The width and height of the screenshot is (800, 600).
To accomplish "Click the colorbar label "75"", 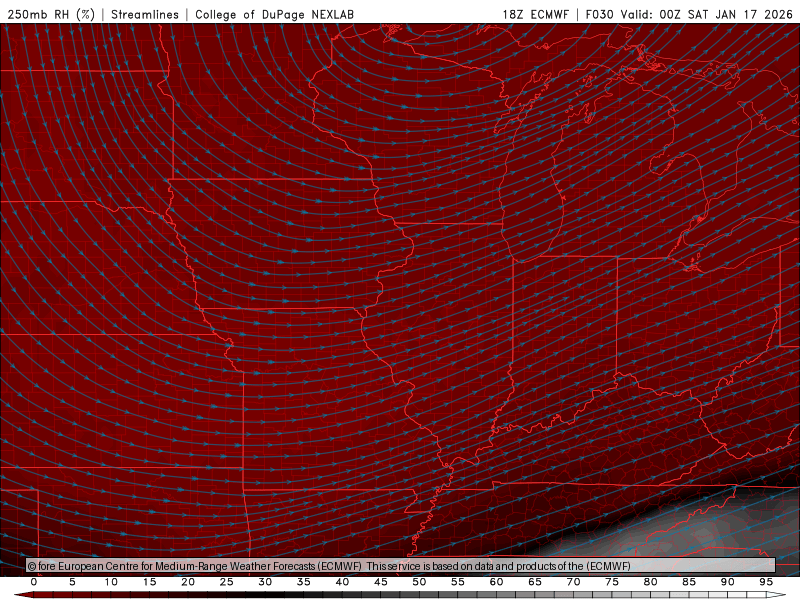I will pyautogui.click(x=612, y=582).
